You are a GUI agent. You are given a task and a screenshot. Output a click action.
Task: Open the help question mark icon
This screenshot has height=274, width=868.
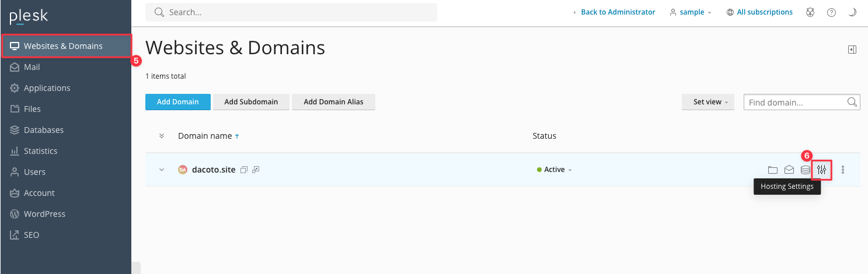point(831,12)
